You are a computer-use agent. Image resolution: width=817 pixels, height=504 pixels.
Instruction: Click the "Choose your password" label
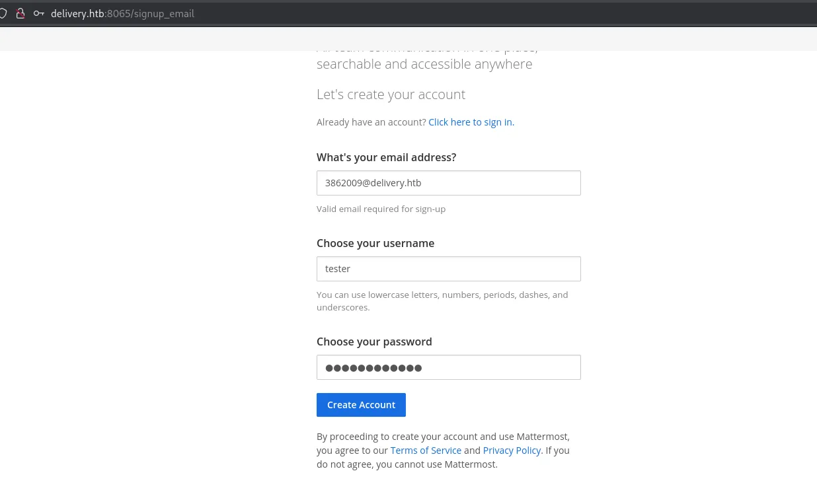[x=374, y=342]
